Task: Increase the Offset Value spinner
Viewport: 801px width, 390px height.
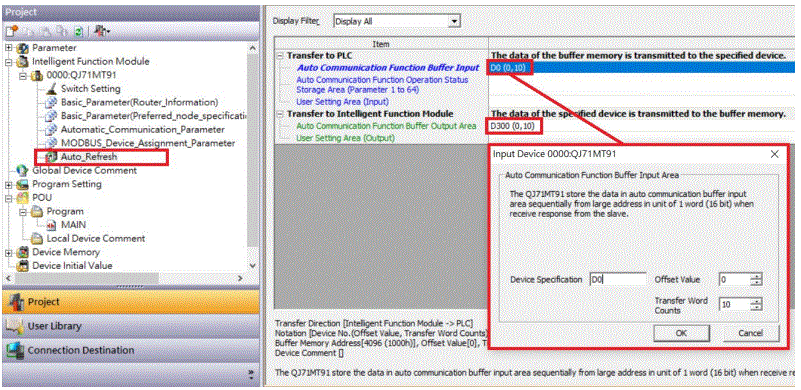Action: pos(757,277)
